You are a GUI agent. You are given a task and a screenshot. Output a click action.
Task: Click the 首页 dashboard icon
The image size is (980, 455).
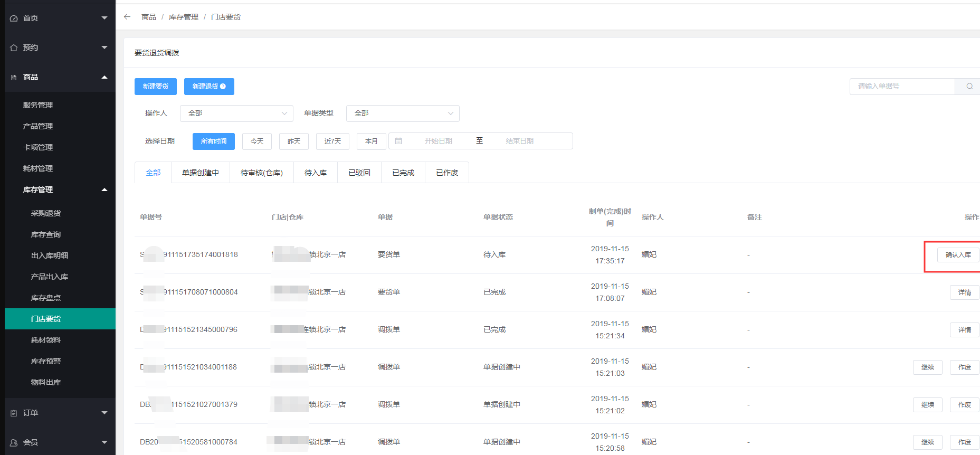coord(14,18)
